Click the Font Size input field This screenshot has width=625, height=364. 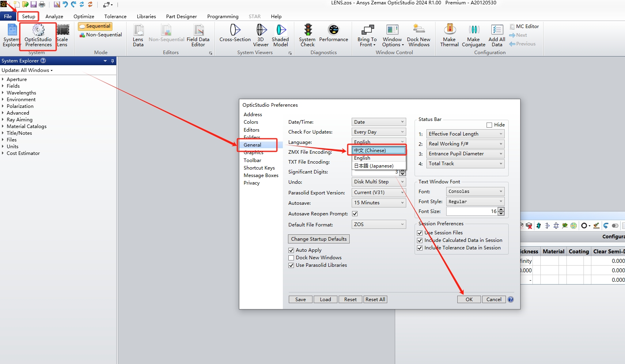tap(472, 211)
